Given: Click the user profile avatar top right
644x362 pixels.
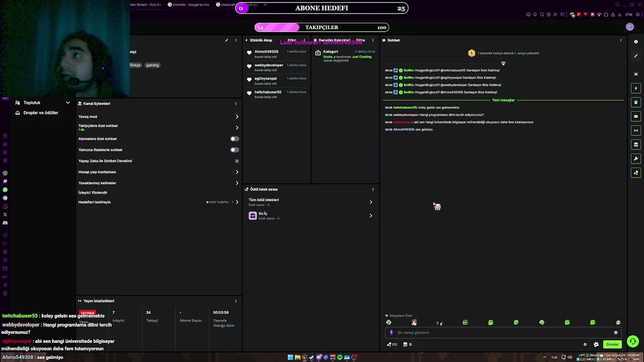Looking at the screenshot, I should point(629,27).
